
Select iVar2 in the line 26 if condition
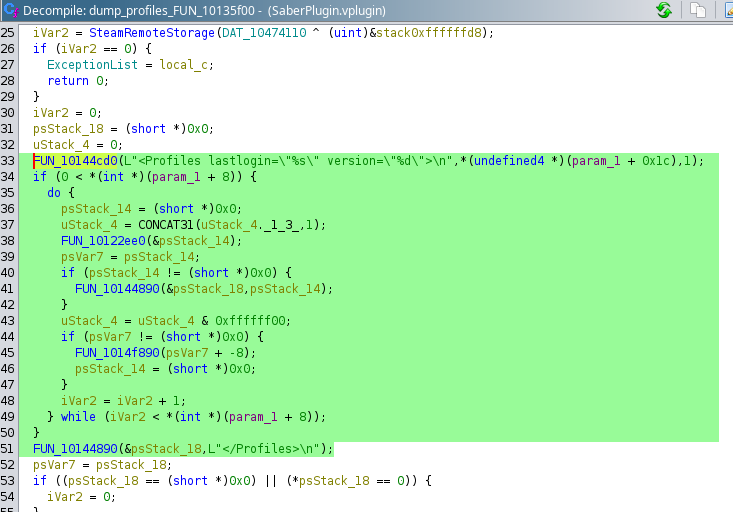[79, 49]
